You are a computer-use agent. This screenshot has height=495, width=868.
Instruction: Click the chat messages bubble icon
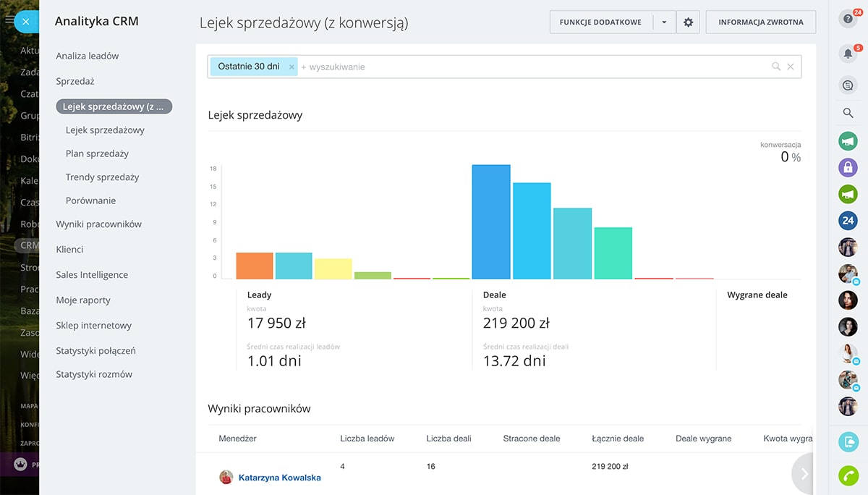click(848, 85)
